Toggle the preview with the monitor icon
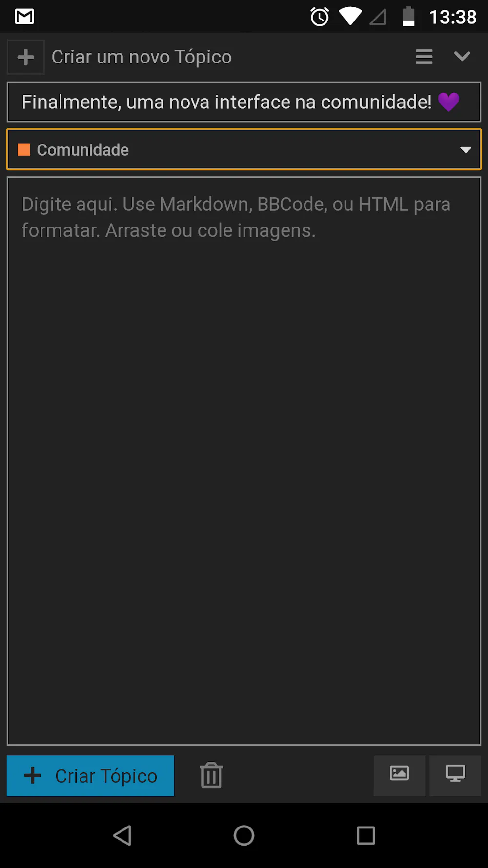Screen dimensions: 488x868 coord(455,775)
